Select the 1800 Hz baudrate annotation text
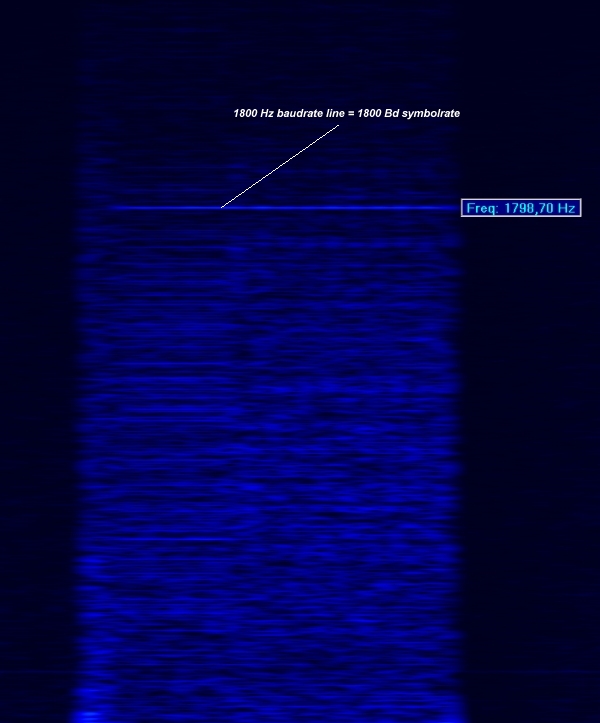This screenshot has height=723, width=600. point(346,114)
